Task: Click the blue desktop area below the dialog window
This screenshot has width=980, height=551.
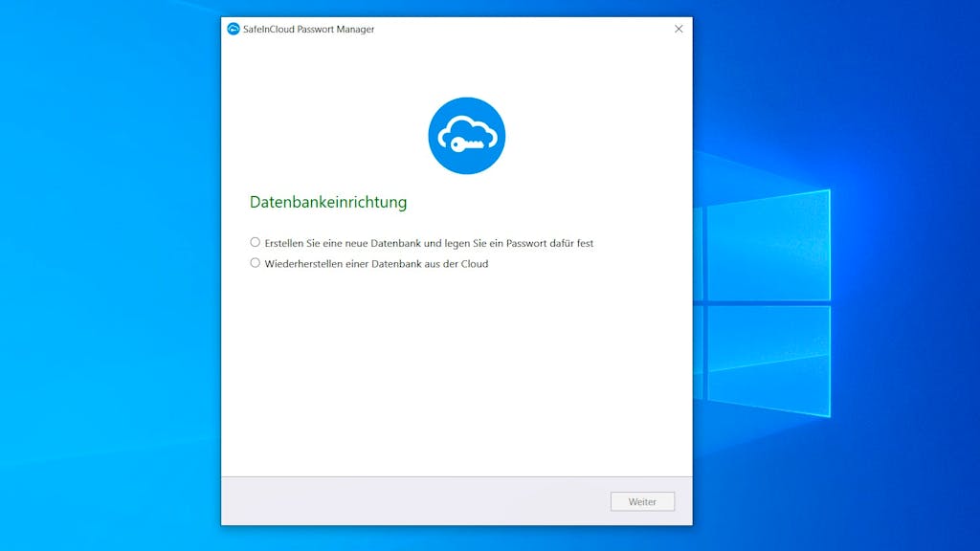Action: pyautogui.click(x=457, y=539)
